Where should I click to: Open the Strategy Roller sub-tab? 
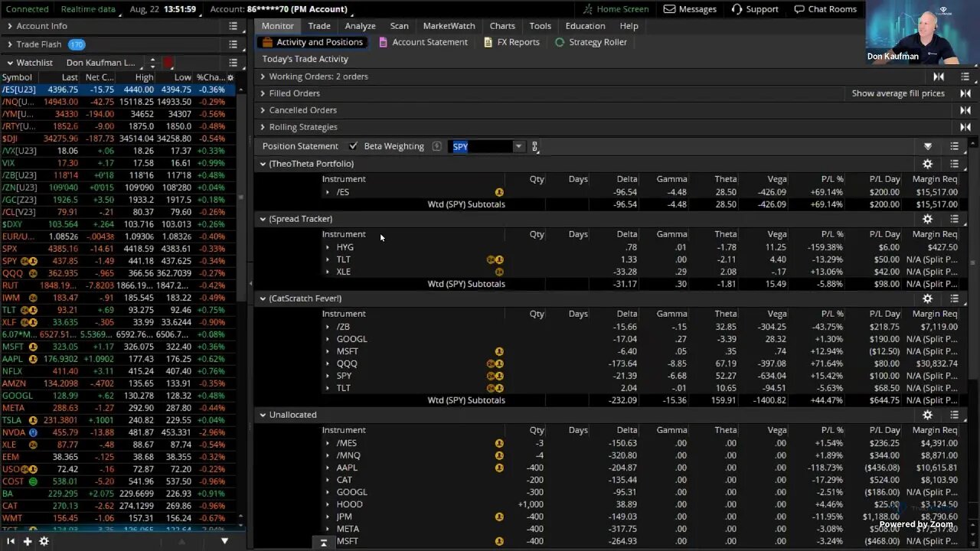(590, 42)
